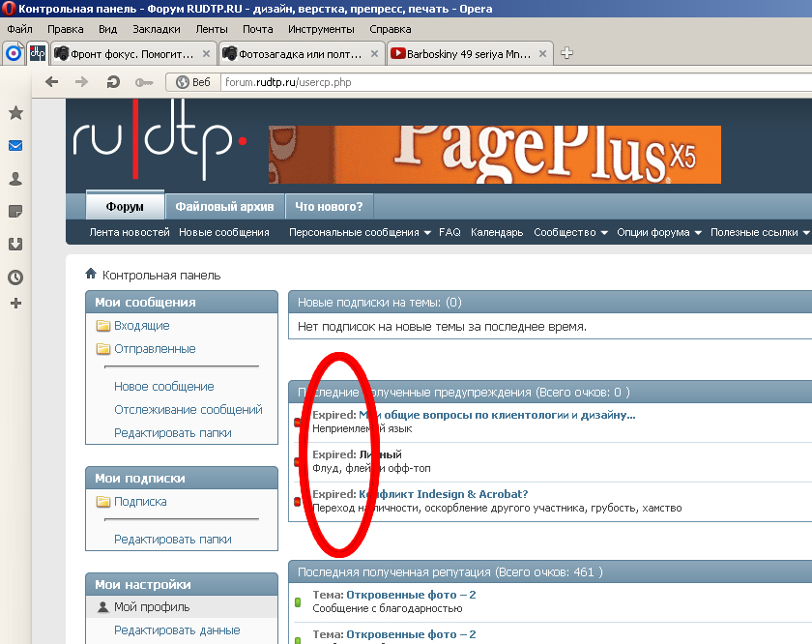Close the Фронт фокус tab

206,53
